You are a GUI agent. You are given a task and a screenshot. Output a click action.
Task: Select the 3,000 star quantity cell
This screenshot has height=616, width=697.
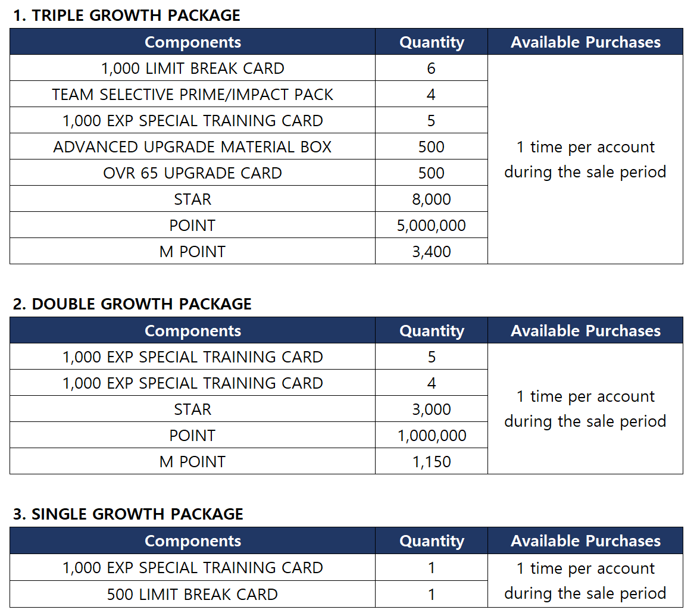pos(432,409)
